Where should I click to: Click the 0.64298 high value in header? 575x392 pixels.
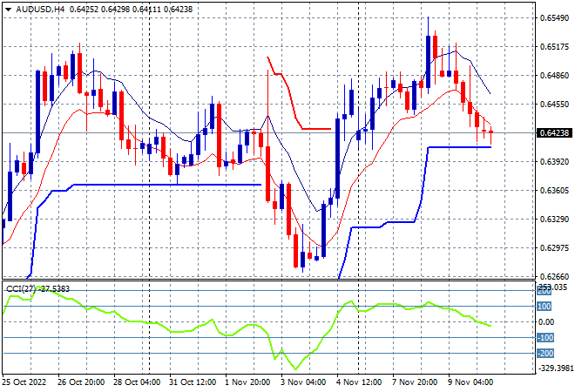tap(112, 8)
